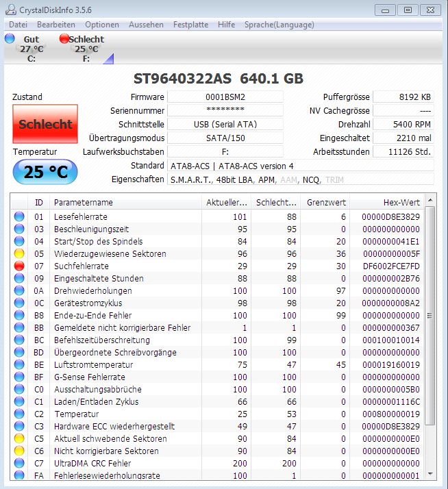The width and height of the screenshot is (448, 489).
Task: Click yellow warning icon for Wiederzugewiesene Sektoren
Action: (x=19, y=253)
